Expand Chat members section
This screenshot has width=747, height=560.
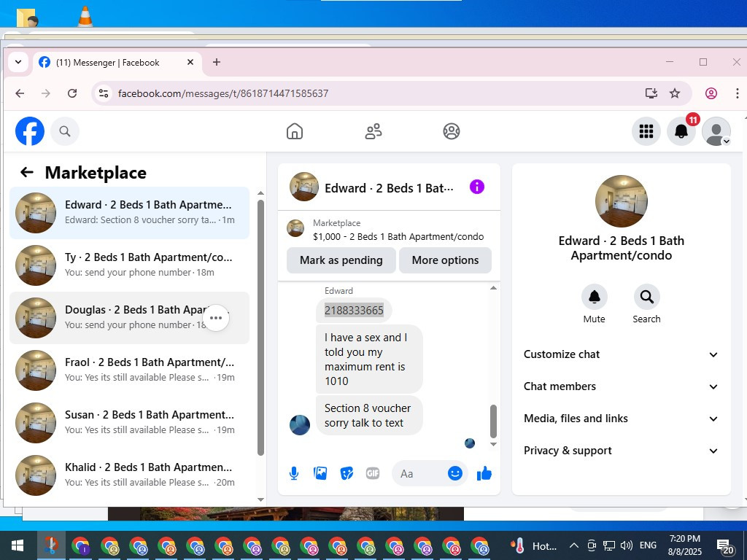coord(621,386)
